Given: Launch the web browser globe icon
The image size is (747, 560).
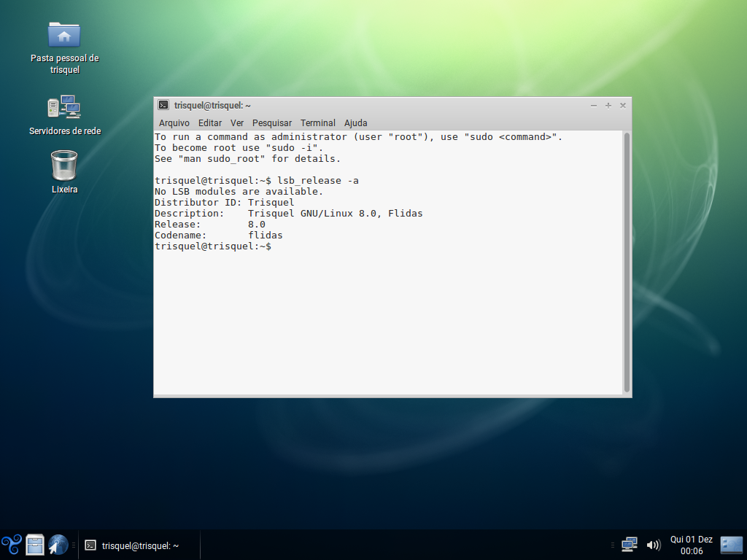Looking at the screenshot, I should pyautogui.click(x=58, y=545).
